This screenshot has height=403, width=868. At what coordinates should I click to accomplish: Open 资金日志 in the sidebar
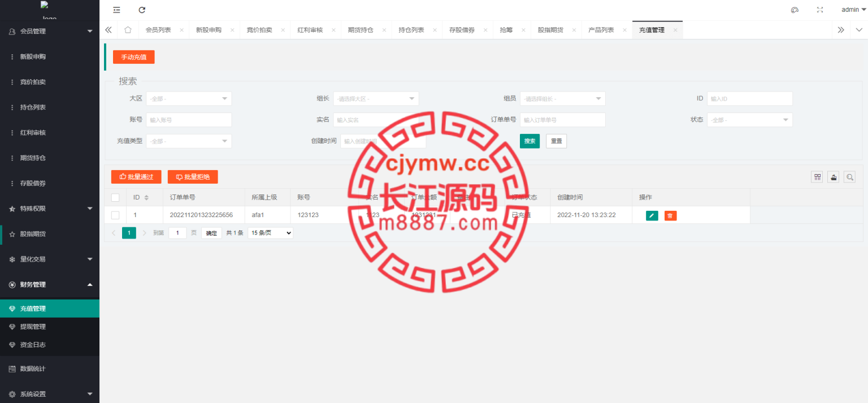click(x=50, y=345)
